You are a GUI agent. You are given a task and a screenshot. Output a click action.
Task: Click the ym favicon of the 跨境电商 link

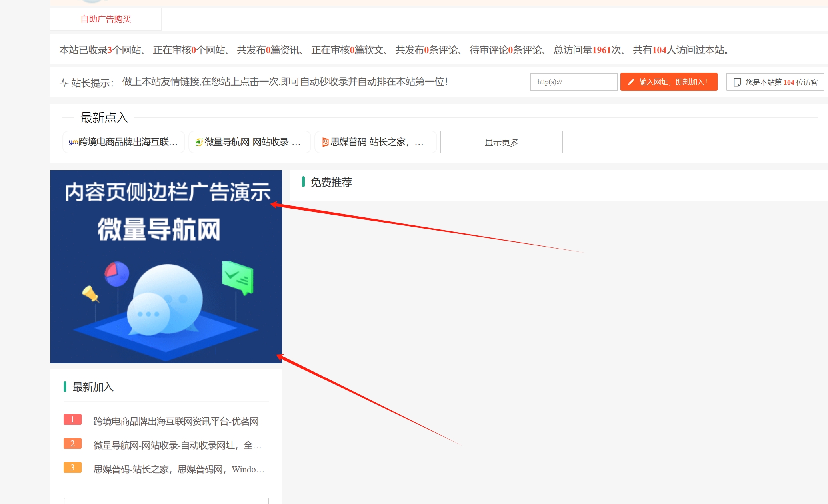click(73, 142)
